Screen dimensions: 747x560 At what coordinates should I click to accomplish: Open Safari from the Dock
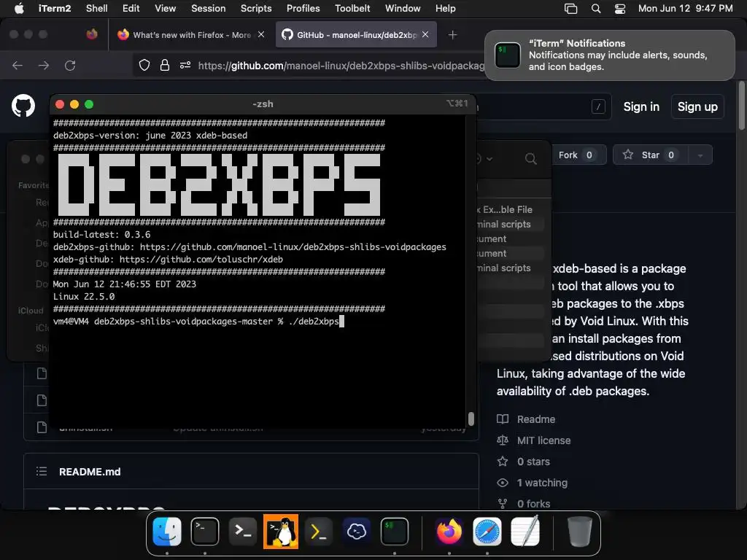[487, 532]
